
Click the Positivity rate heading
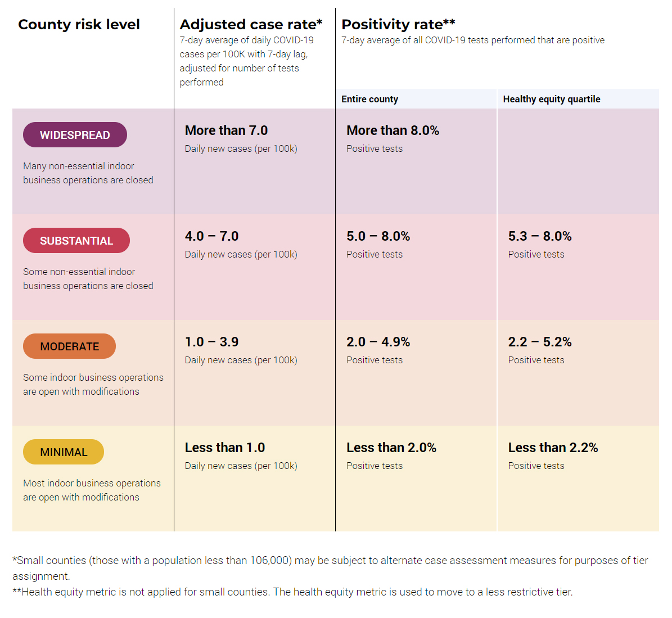point(398,25)
